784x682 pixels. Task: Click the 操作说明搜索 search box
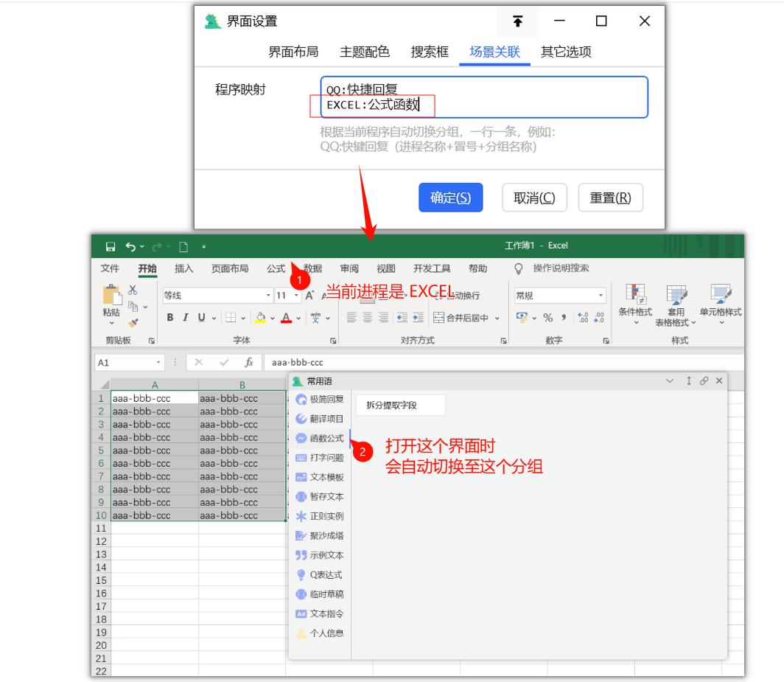tap(561, 268)
